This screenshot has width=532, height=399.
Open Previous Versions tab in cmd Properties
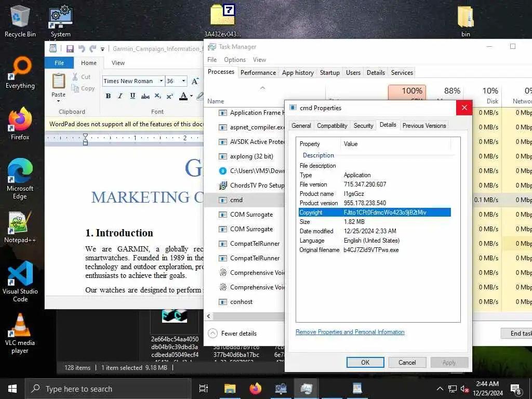point(424,126)
